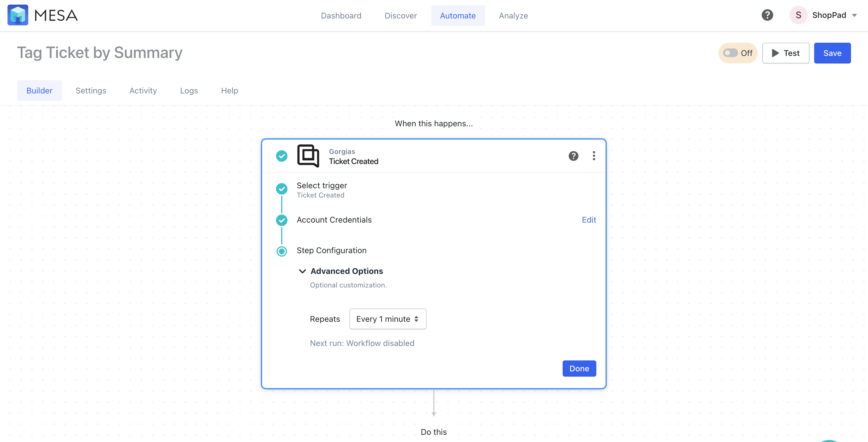
Task: Save the workflow
Action: 832,53
